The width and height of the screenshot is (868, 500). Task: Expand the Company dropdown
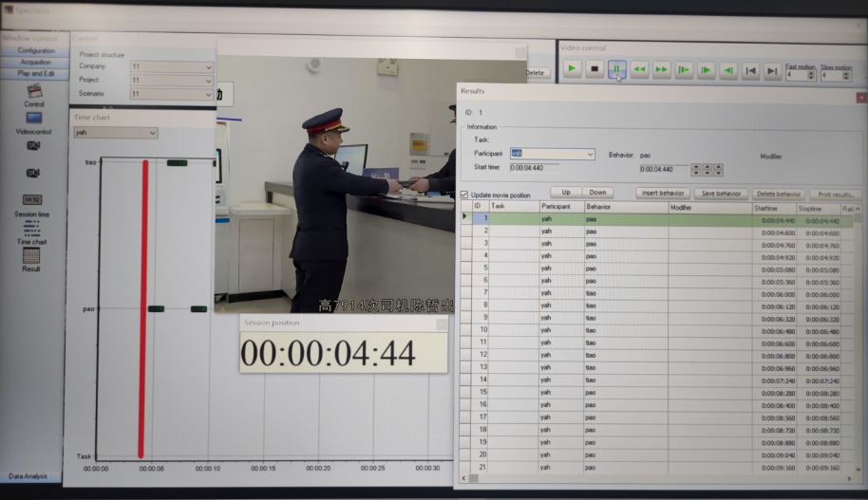coord(208,67)
